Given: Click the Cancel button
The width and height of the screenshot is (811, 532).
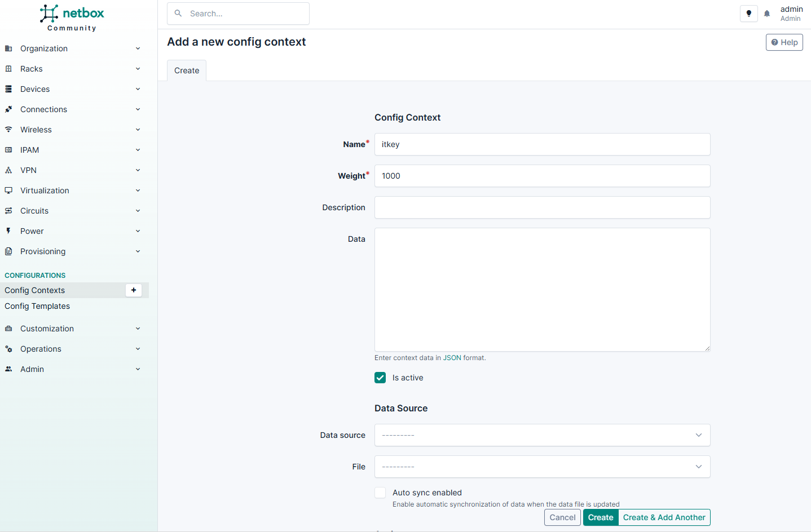Looking at the screenshot, I should click(562, 517).
